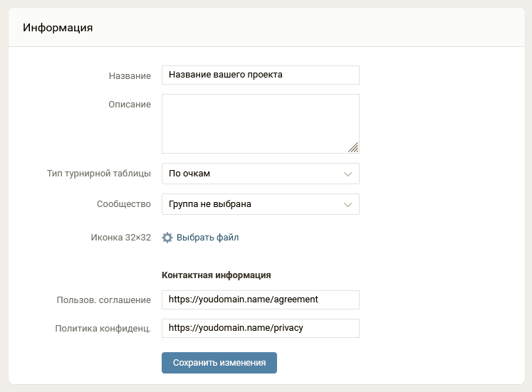
Task: Open the Тип турнирной таблицы dropdown
Action: pyautogui.click(x=260, y=174)
